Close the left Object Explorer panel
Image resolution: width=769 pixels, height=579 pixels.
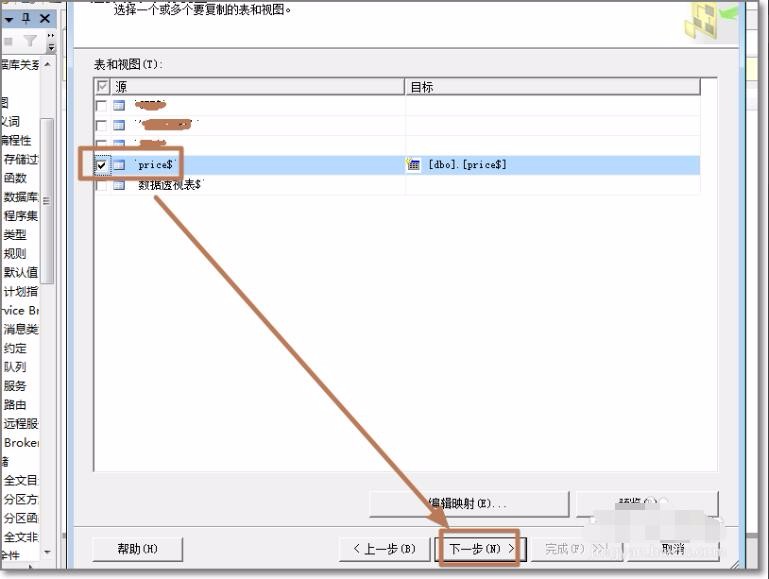pyautogui.click(x=45, y=19)
